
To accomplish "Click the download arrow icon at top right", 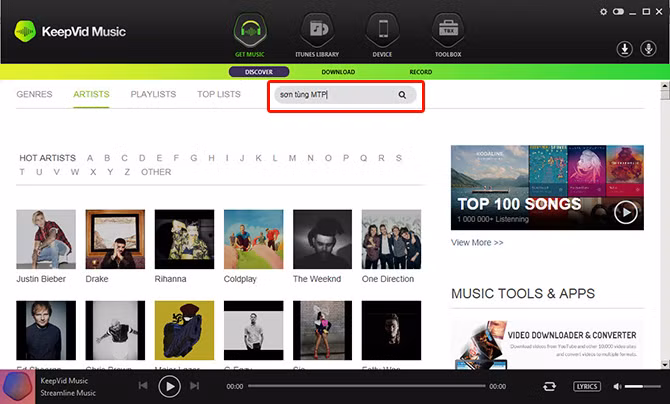I will (624, 48).
